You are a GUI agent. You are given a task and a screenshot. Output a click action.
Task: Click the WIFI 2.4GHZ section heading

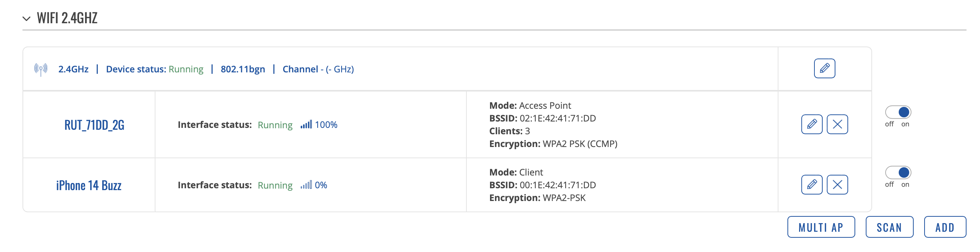click(67, 18)
